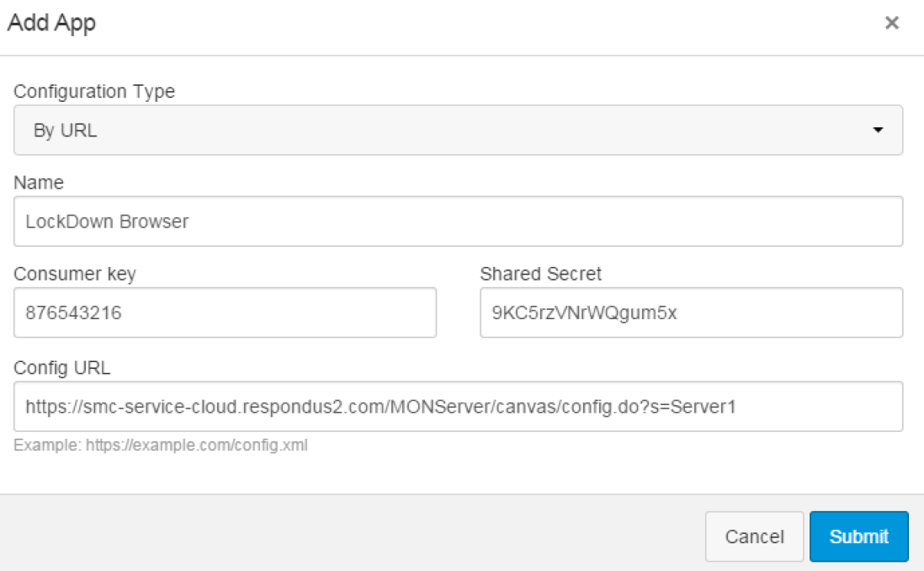Viewport: 924px width, 571px height.
Task: Open the By URL combo box
Action: pyautogui.click(x=458, y=130)
